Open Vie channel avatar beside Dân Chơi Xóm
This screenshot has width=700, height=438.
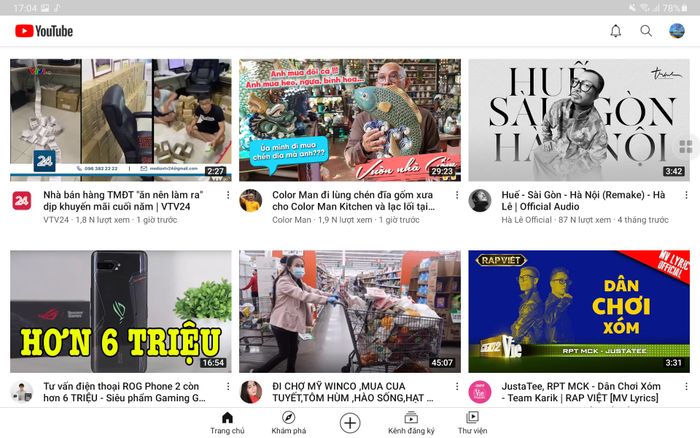[x=480, y=392]
